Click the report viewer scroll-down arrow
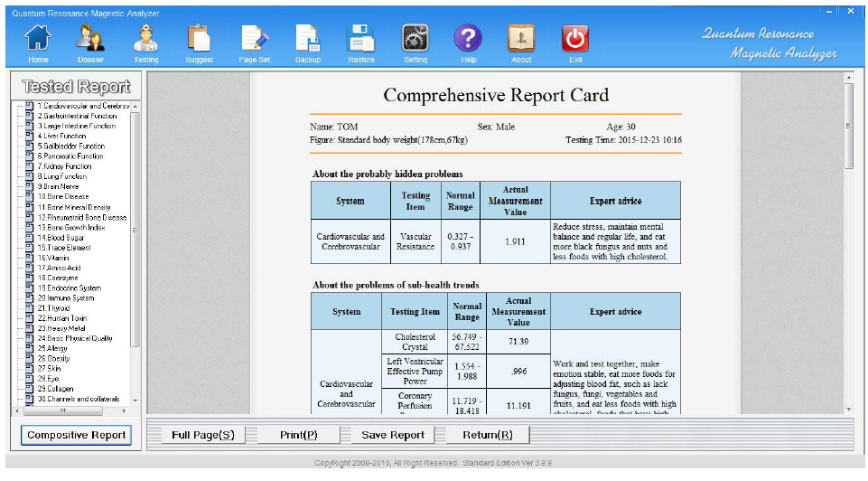The image size is (868, 481). tap(849, 410)
